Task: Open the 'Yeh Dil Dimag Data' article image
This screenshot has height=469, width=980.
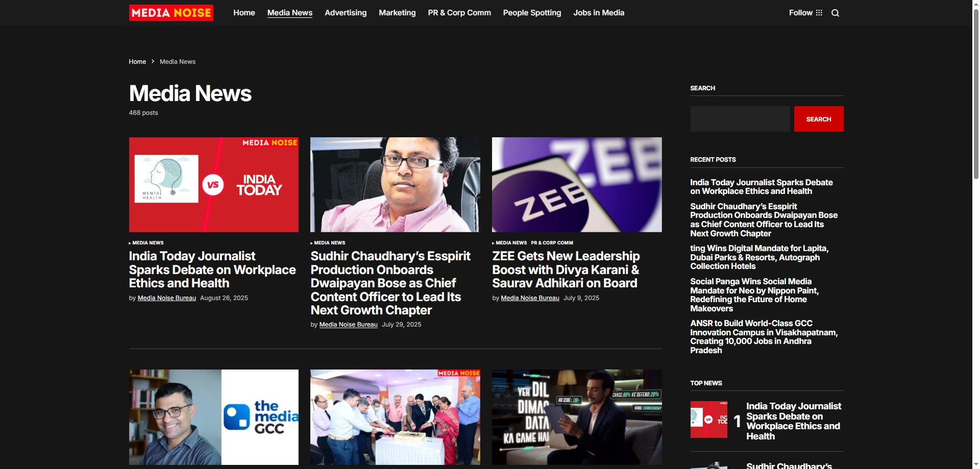Action: pyautogui.click(x=577, y=417)
